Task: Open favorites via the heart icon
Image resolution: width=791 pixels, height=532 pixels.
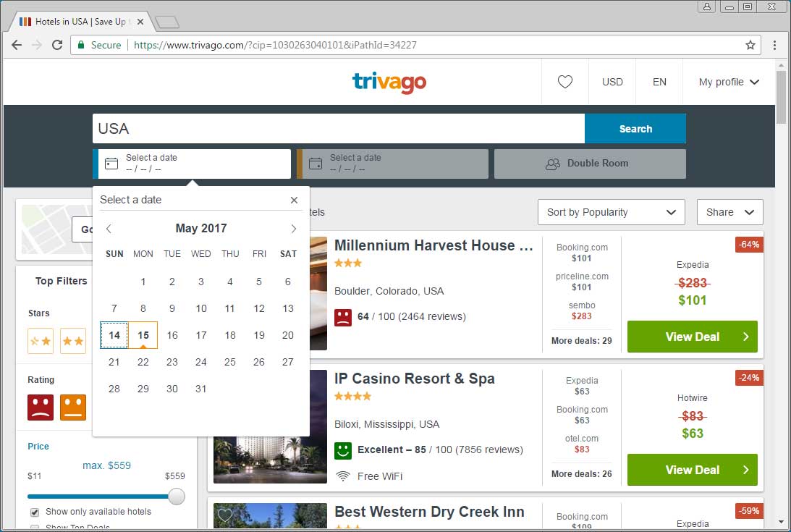Action: pos(565,81)
